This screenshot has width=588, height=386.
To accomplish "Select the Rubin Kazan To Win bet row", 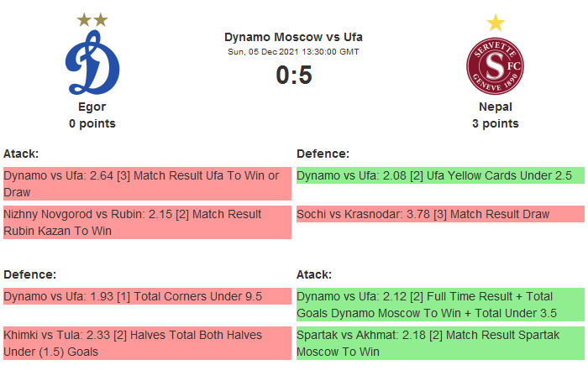I will [x=147, y=222].
